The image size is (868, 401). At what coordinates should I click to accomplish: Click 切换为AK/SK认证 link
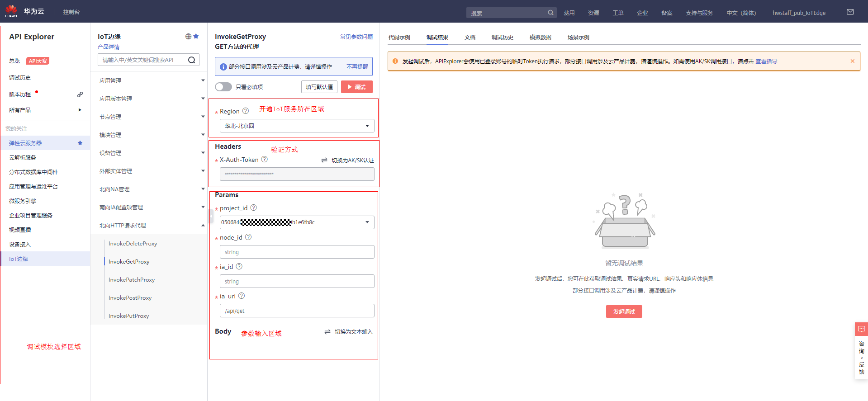(x=348, y=160)
